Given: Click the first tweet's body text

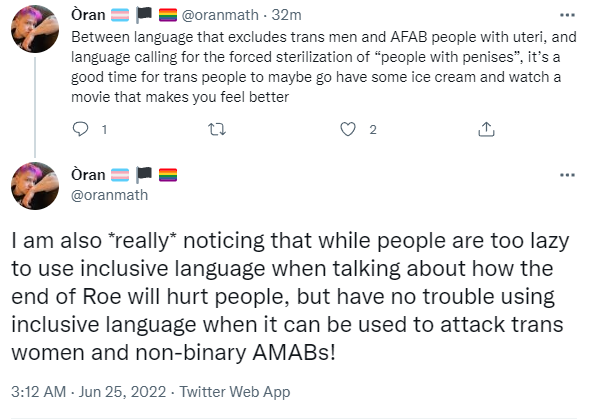Looking at the screenshot, I should 324,67.
